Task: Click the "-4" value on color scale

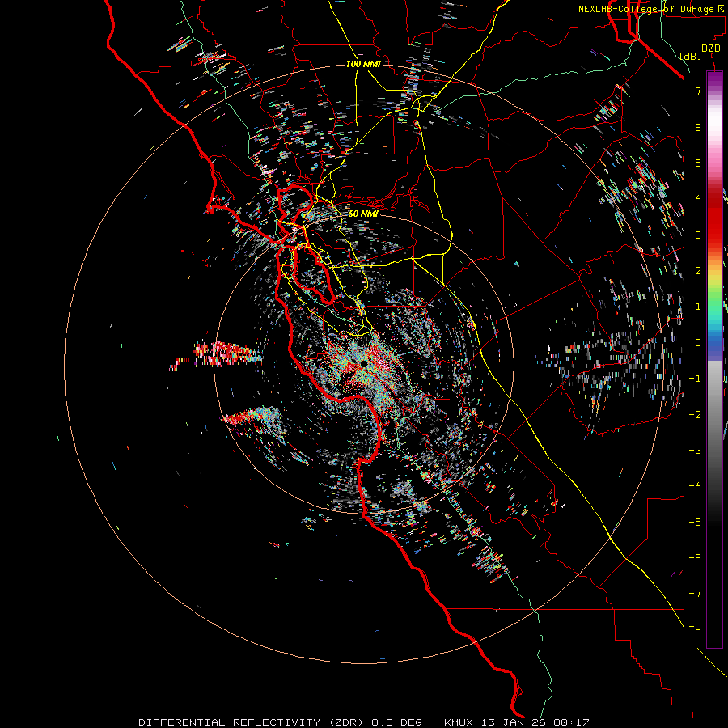Action: [695, 486]
